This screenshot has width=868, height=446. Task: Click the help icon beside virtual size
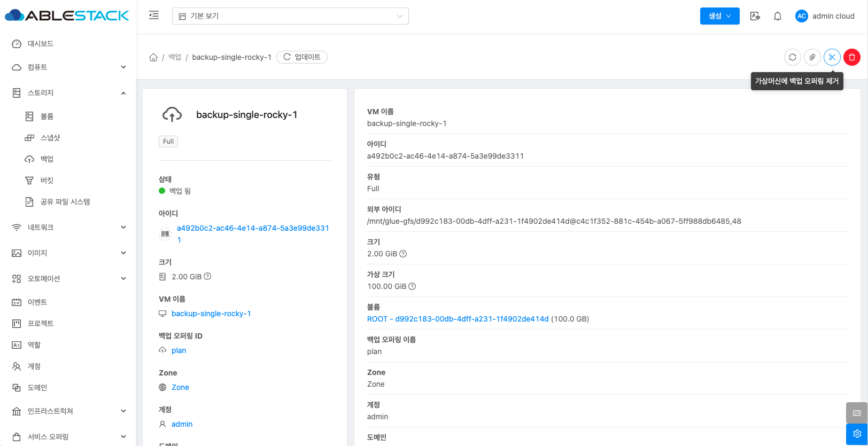tap(412, 286)
